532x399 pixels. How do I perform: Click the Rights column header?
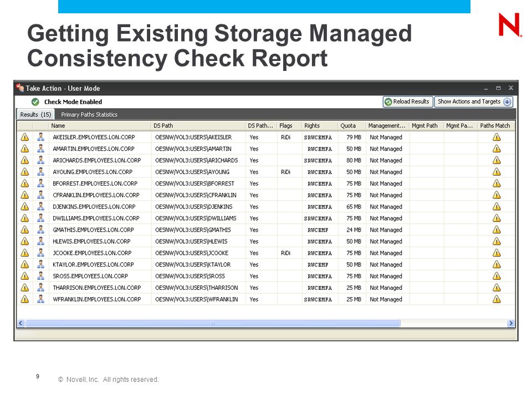tap(320, 126)
